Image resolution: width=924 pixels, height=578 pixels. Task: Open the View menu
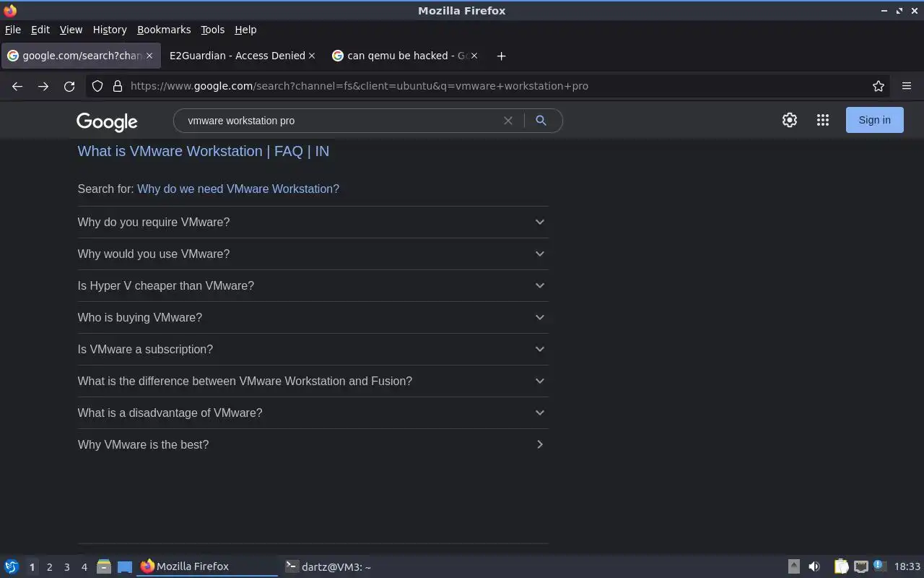coord(71,30)
